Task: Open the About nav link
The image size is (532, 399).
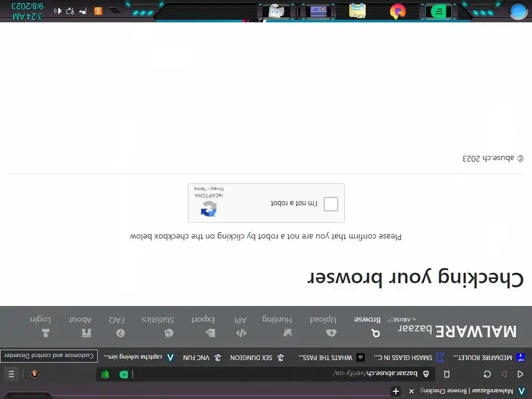Action: [80, 320]
